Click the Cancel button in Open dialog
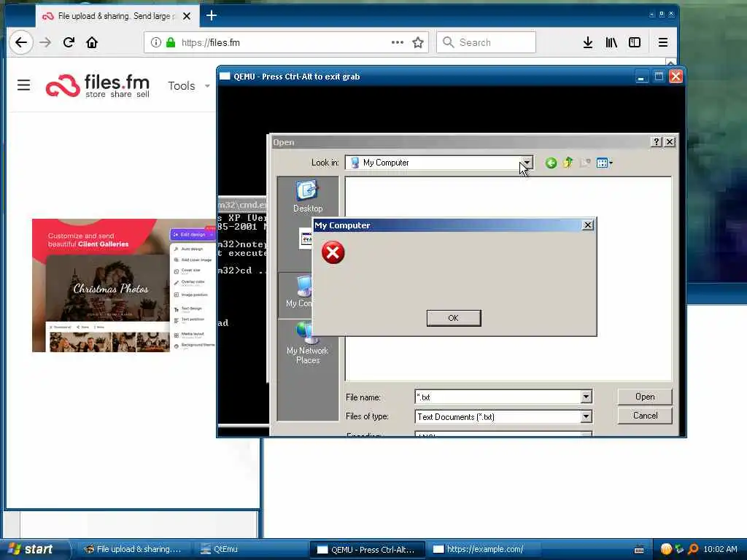This screenshot has width=747, height=560. (645, 416)
